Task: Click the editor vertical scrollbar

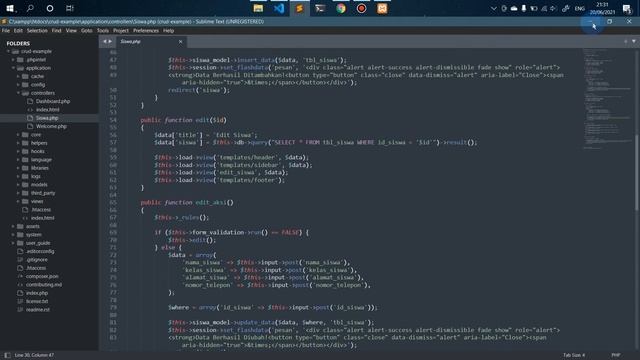Action: click(x=636, y=173)
